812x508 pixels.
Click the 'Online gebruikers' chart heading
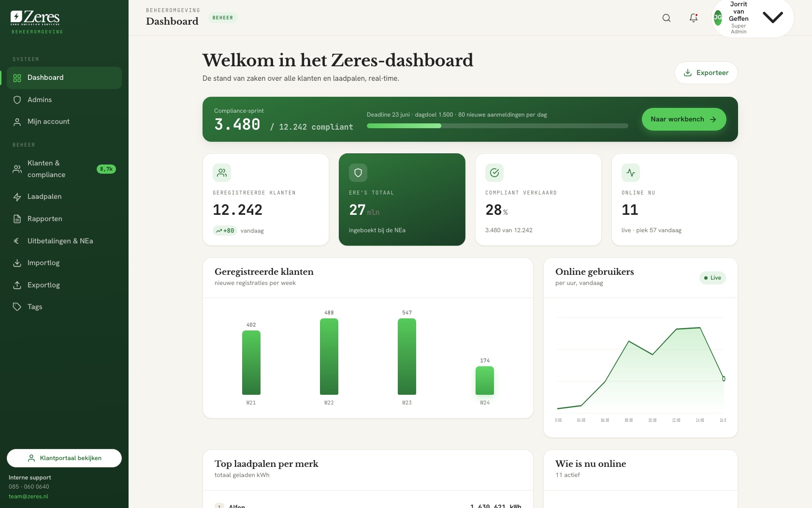point(594,272)
